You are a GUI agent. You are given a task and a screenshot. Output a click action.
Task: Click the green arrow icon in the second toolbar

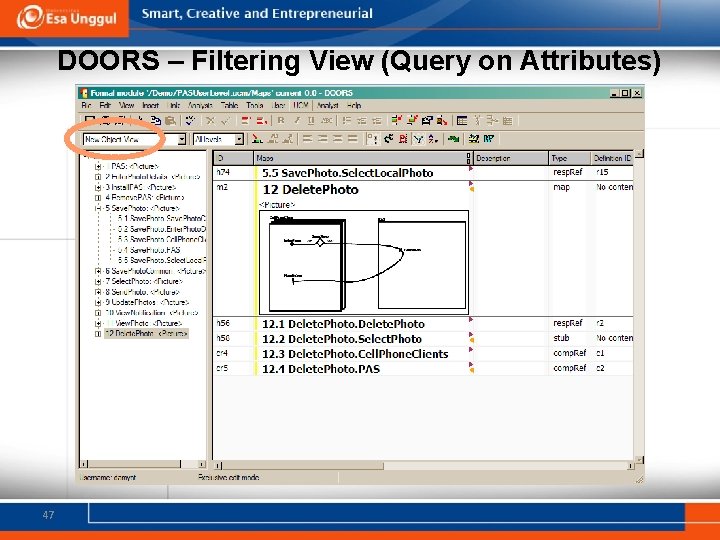[x=454, y=139]
